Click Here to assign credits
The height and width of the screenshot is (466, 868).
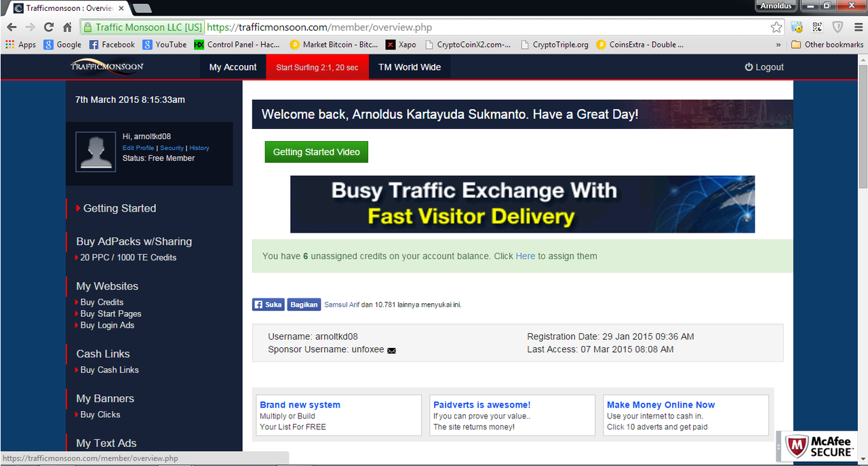[x=526, y=256]
